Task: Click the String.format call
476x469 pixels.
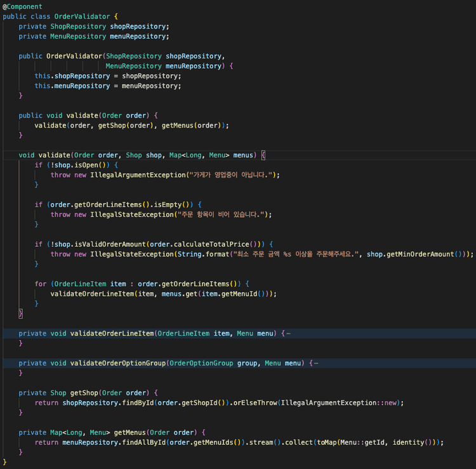Action: tap(203, 254)
